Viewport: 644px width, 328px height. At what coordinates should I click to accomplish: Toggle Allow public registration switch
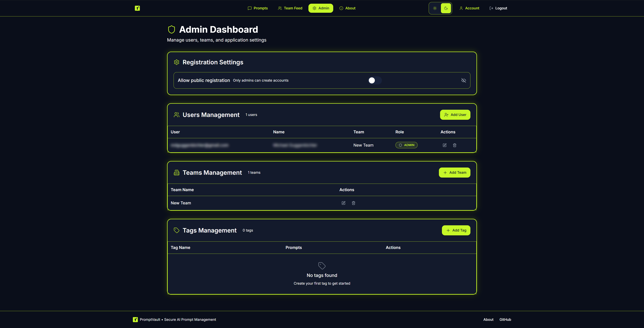[x=374, y=80]
